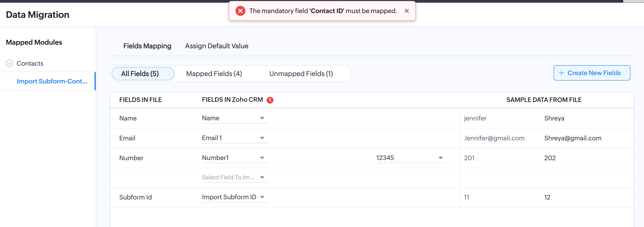This screenshot has height=227, width=644.
Task: Select Contacts in Mapped Modules
Action: (x=30, y=63)
